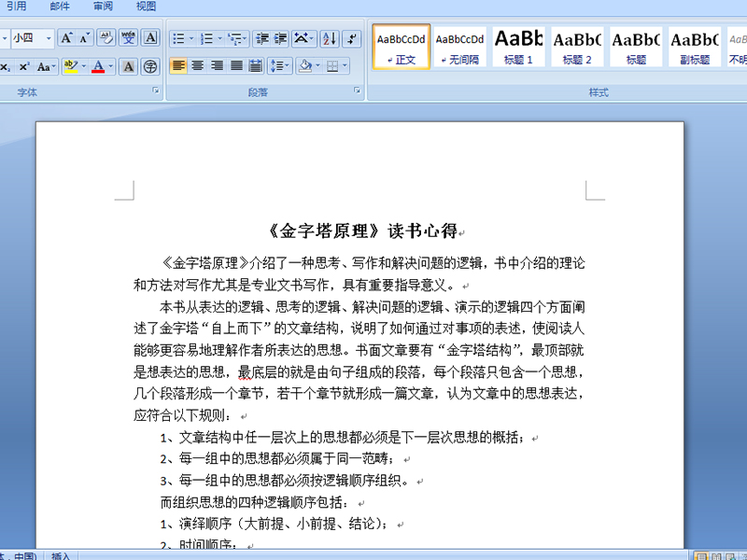Screen dimensions: 747x560
Task: Apply the 标题 1 style
Action: 518,47
